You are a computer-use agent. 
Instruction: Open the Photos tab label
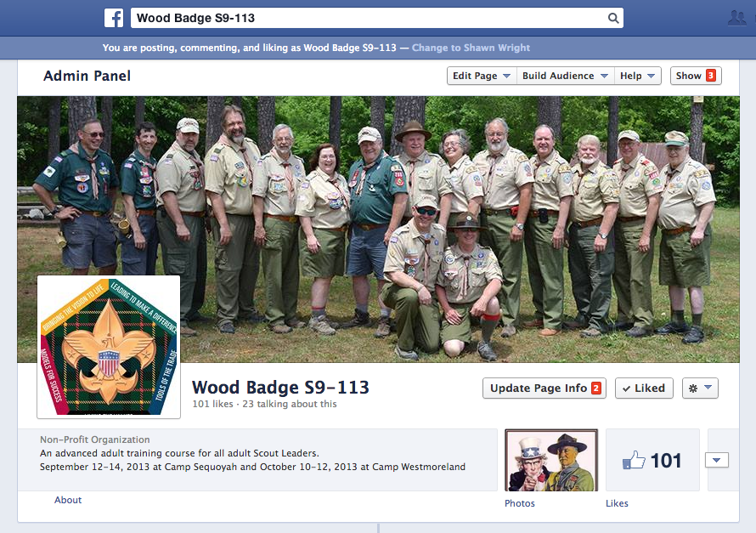[x=520, y=503]
